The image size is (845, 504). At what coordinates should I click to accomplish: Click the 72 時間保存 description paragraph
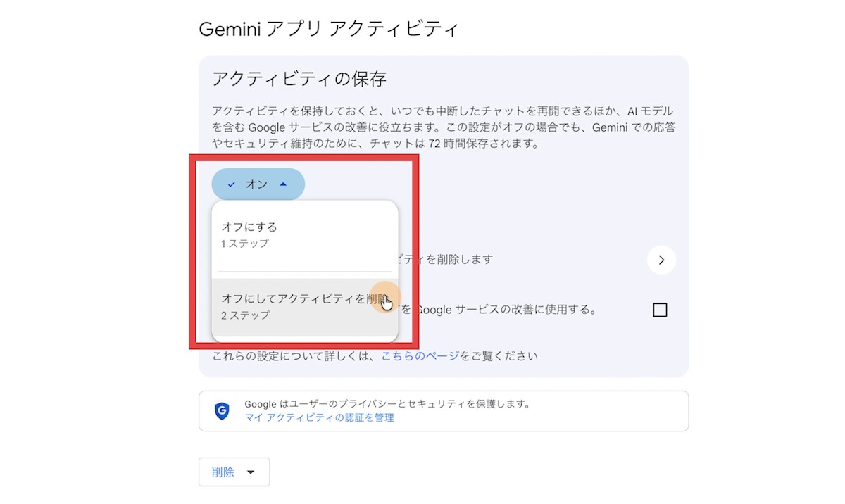click(x=443, y=127)
